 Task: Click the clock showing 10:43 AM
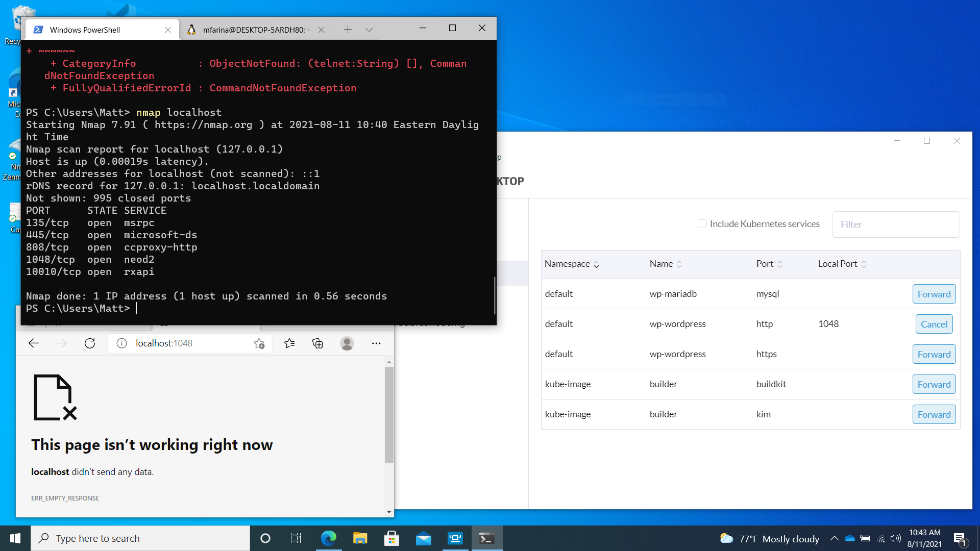pos(924,538)
